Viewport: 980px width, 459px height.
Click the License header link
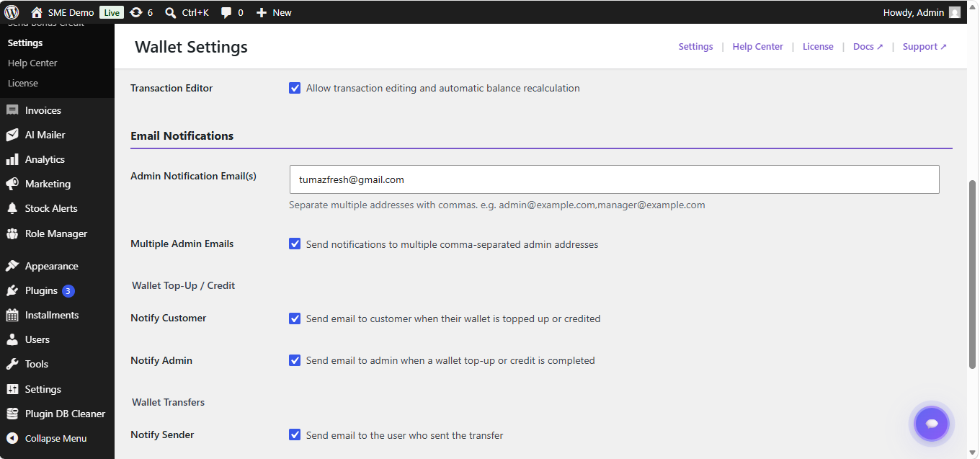pyautogui.click(x=818, y=46)
